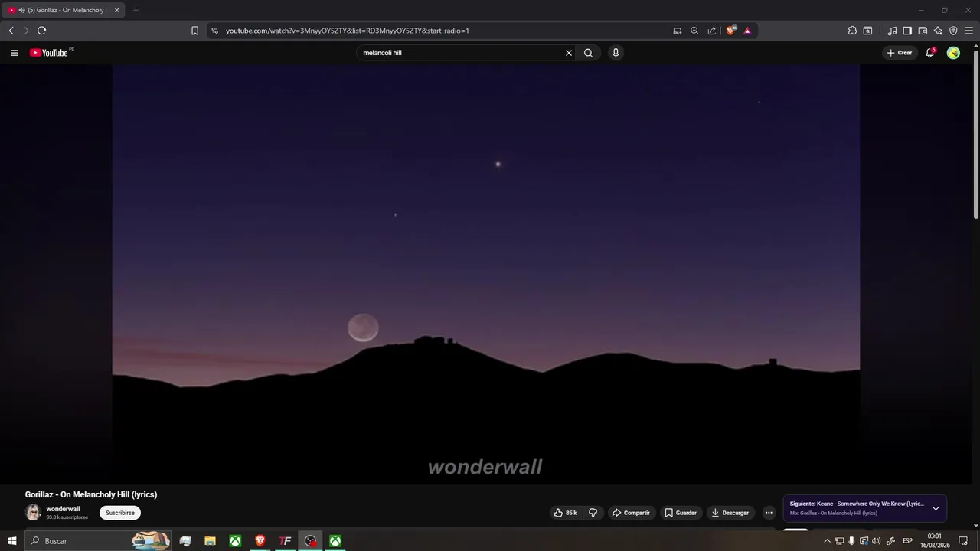
Task: Clear the search box with the X
Action: (x=569, y=53)
